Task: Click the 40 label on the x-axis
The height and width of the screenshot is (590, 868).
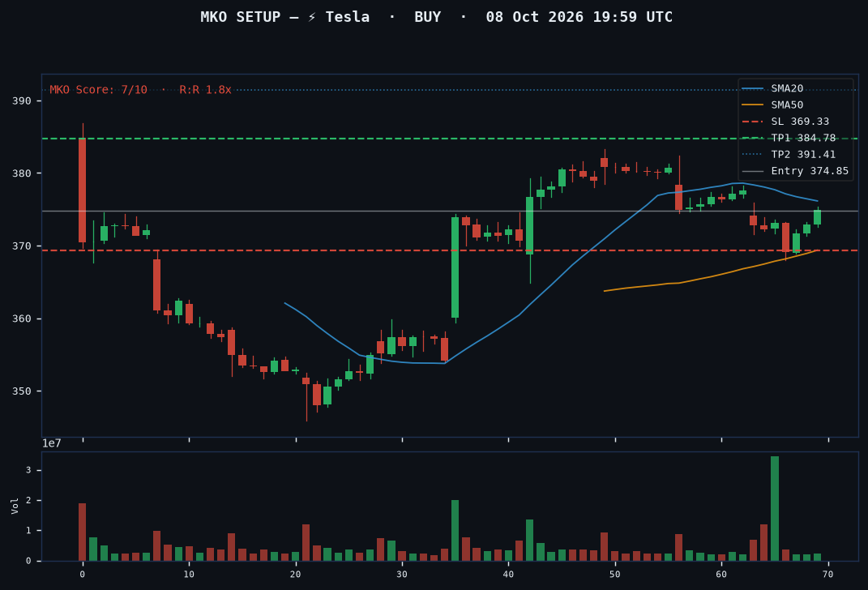Action: (x=508, y=575)
